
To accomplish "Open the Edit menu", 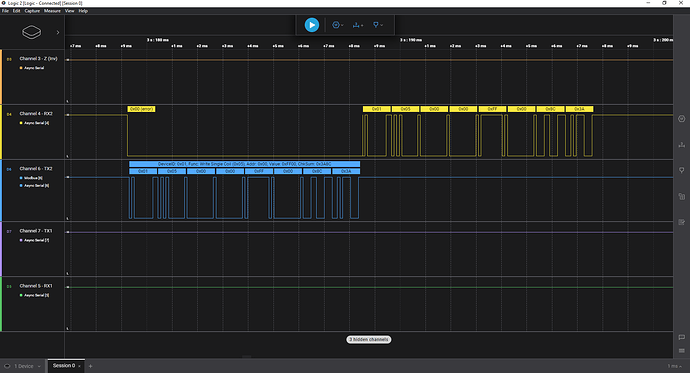I will pyautogui.click(x=16, y=11).
